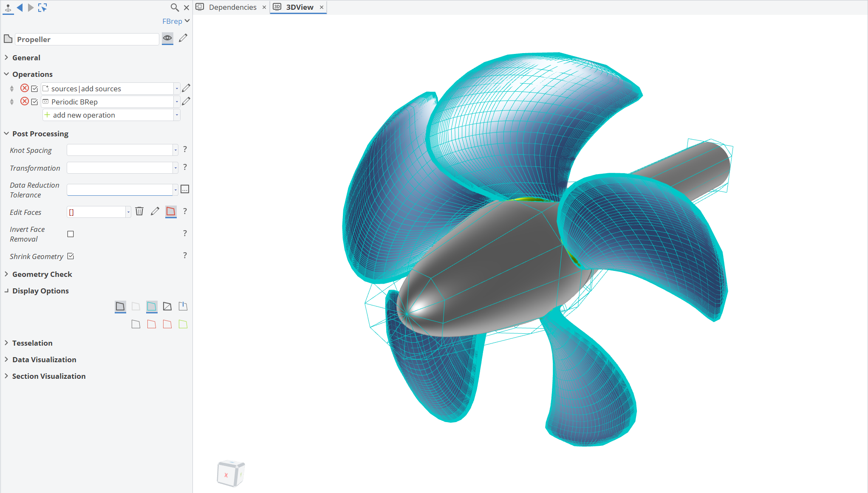Toggle the cyan-outlined face display option

pyautogui.click(x=152, y=306)
